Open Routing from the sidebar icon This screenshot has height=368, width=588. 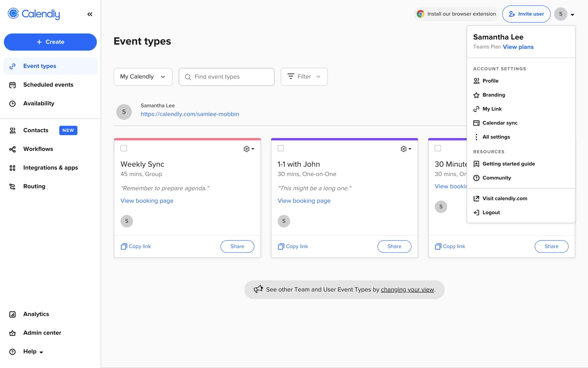[x=13, y=186]
